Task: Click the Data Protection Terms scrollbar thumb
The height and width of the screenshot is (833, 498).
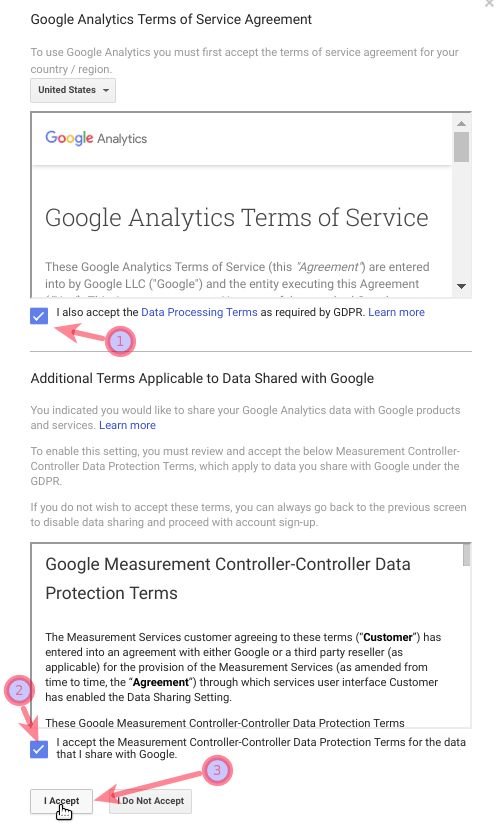Action: click(467, 555)
